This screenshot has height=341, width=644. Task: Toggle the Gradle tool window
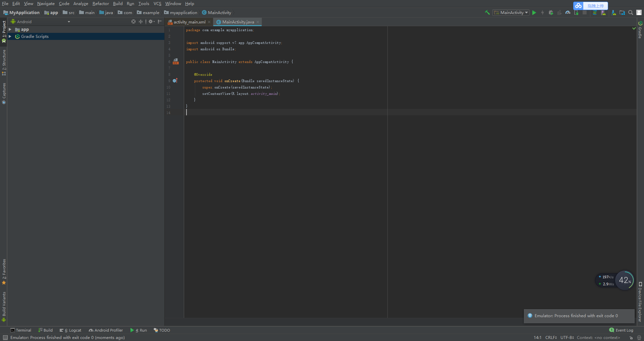click(640, 30)
